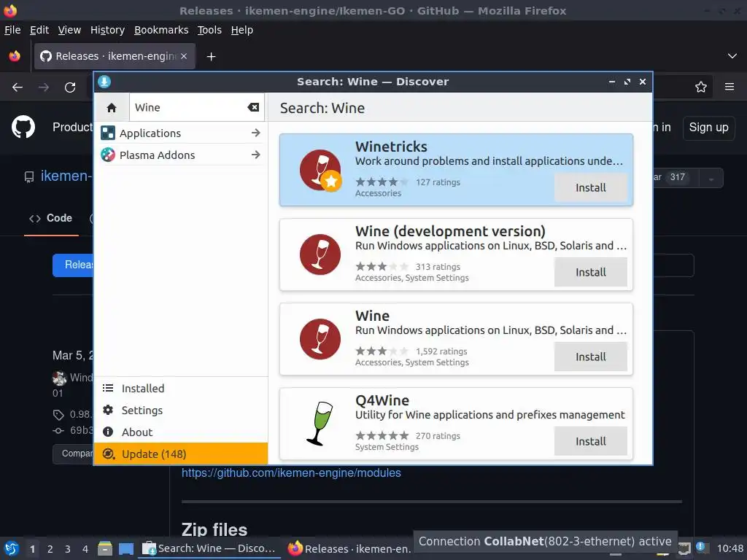Viewport: 747px width, 560px height.
Task: Click the Applications category icon
Action: click(x=108, y=133)
